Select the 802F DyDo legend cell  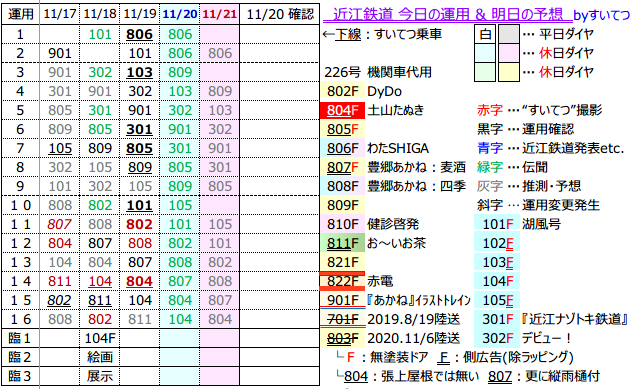point(342,91)
